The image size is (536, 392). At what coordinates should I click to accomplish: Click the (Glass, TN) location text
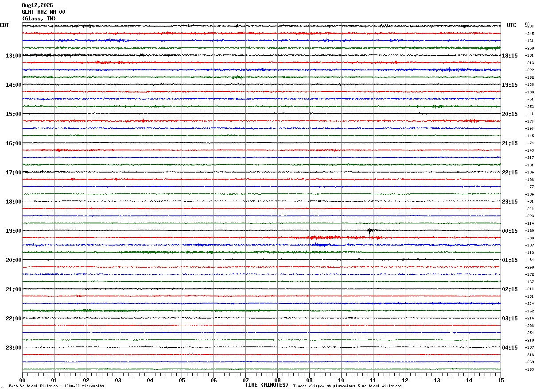click(39, 19)
